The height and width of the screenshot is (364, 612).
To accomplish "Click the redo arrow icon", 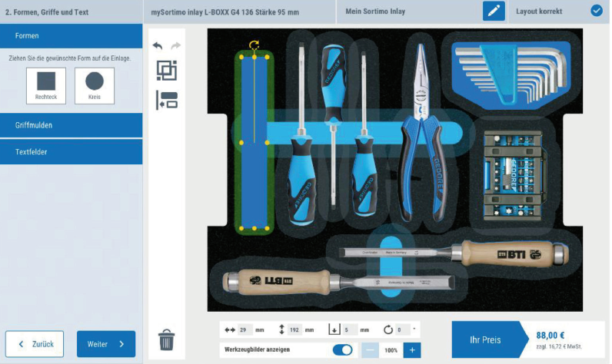I will click(176, 46).
